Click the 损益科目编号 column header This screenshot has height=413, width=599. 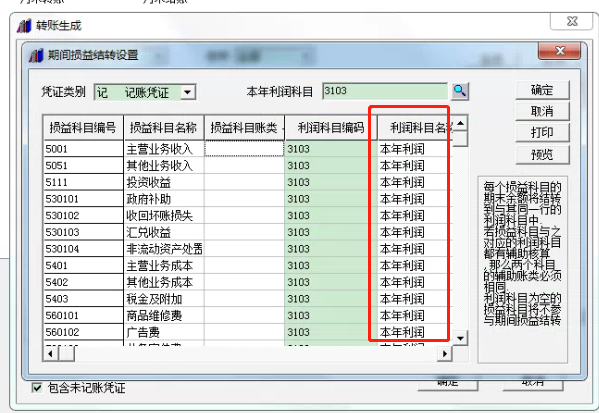pos(83,128)
